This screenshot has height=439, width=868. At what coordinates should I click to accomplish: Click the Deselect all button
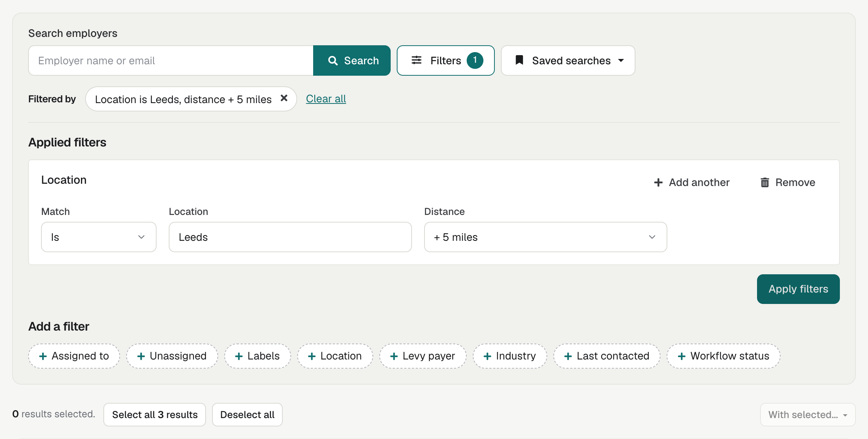click(247, 415)
